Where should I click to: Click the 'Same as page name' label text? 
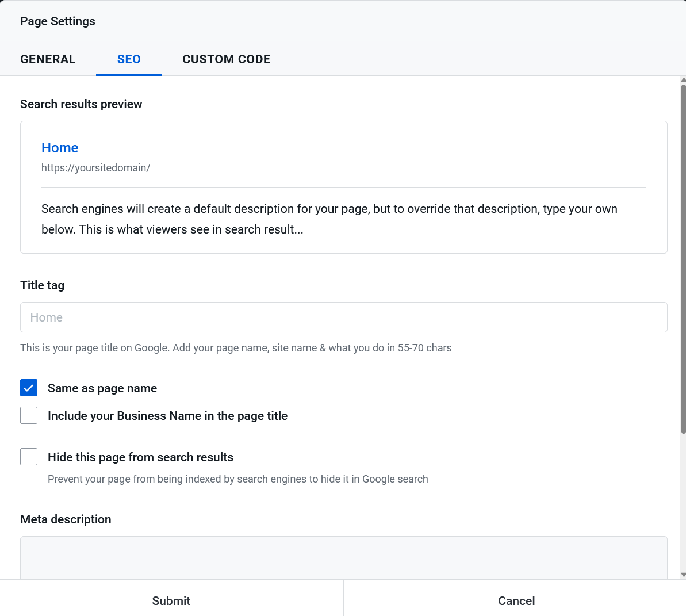tap(102, 388)
